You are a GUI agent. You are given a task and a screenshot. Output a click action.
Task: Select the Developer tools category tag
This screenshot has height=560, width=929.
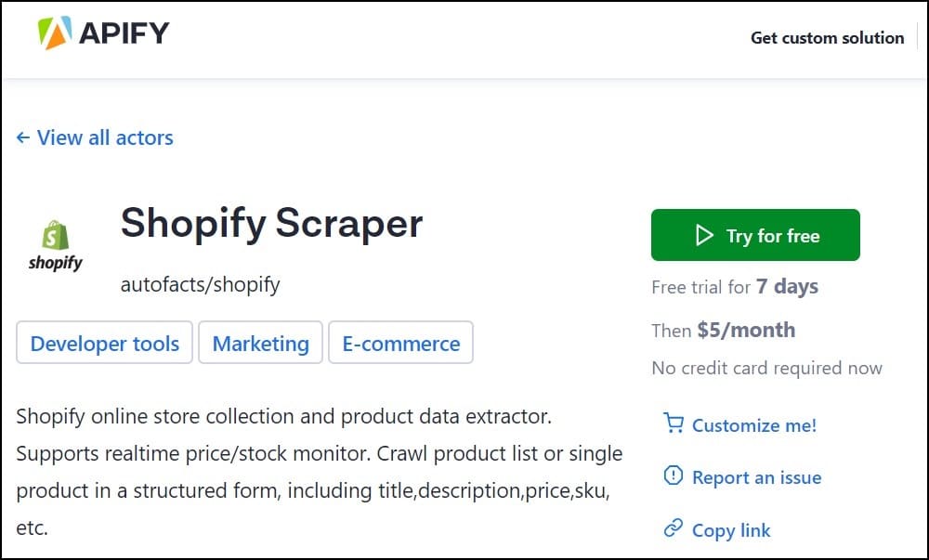104,344
